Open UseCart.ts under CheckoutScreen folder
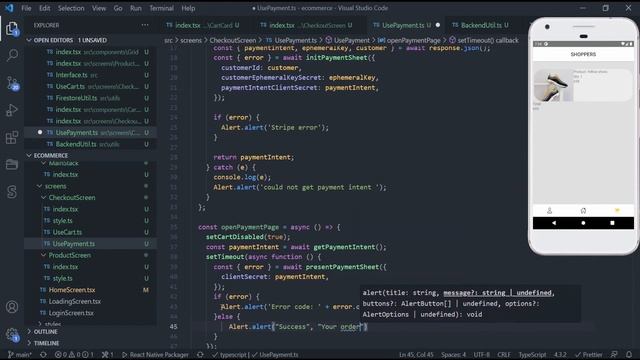The width and height of the screenshot is (640, 360). [67, 232]
